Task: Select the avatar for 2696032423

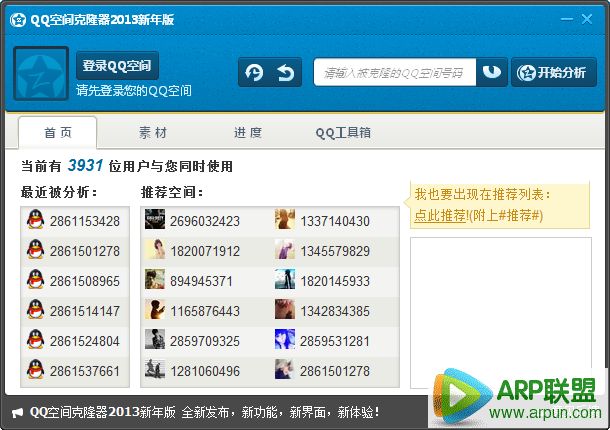Action: pos(155,219)
